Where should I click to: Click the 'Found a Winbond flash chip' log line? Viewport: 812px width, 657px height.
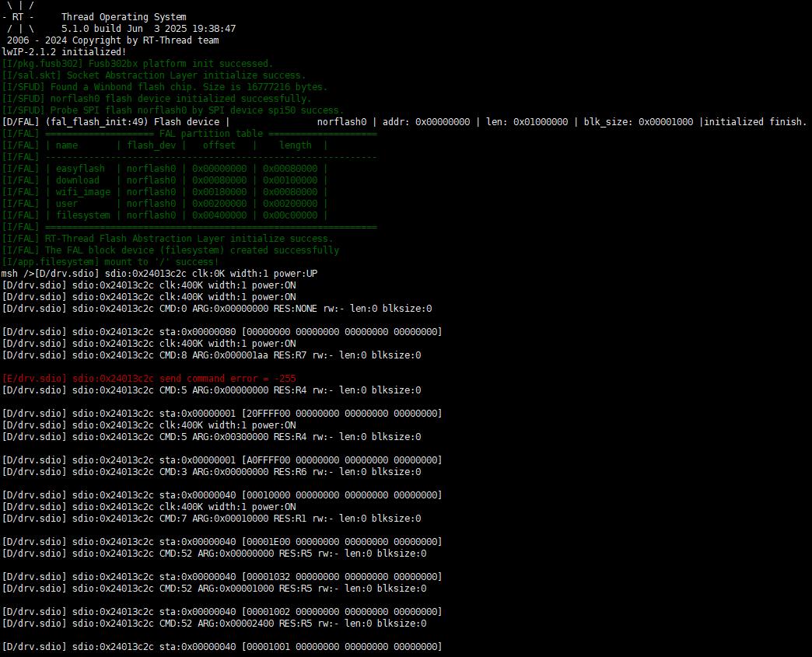pyautogui.click(x=165, y=87)
